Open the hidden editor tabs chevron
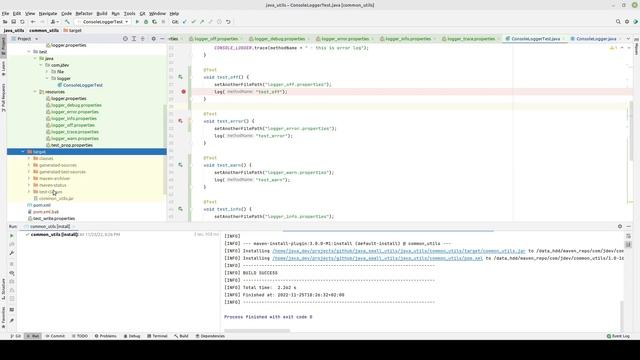640x360 pixels. click(x=628, y=39)
